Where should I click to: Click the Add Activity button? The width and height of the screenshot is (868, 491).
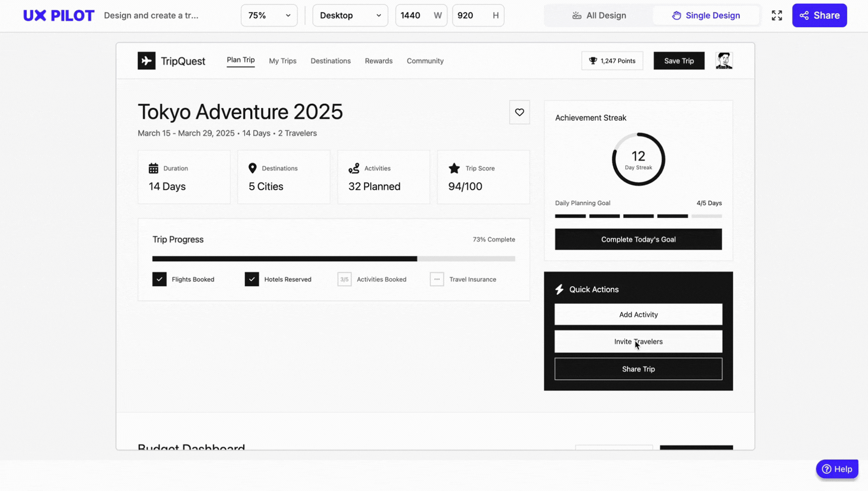638,315
